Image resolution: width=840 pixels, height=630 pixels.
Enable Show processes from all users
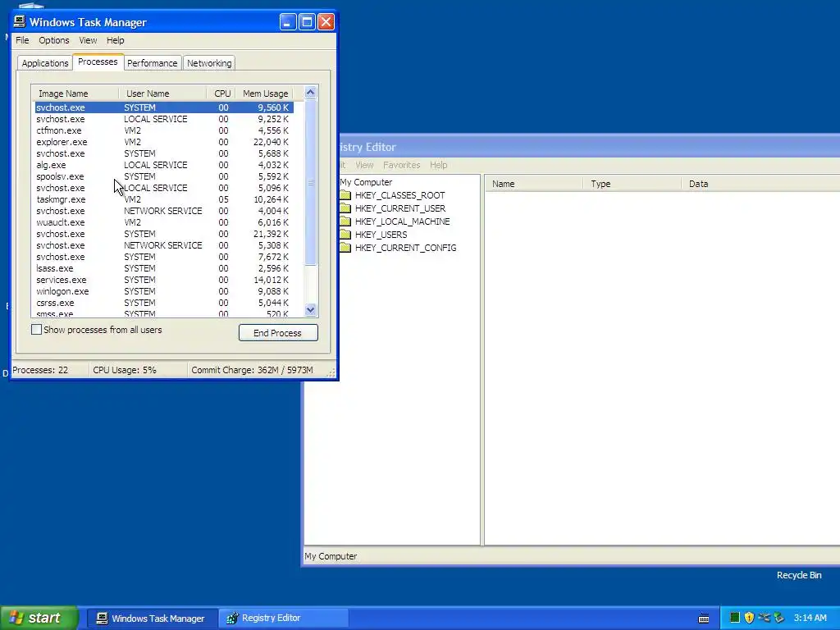(36, 330)
